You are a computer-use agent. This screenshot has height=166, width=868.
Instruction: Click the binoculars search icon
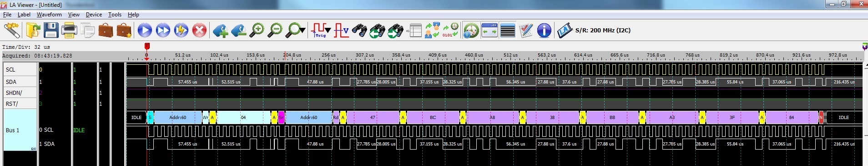tap(359, 31)
